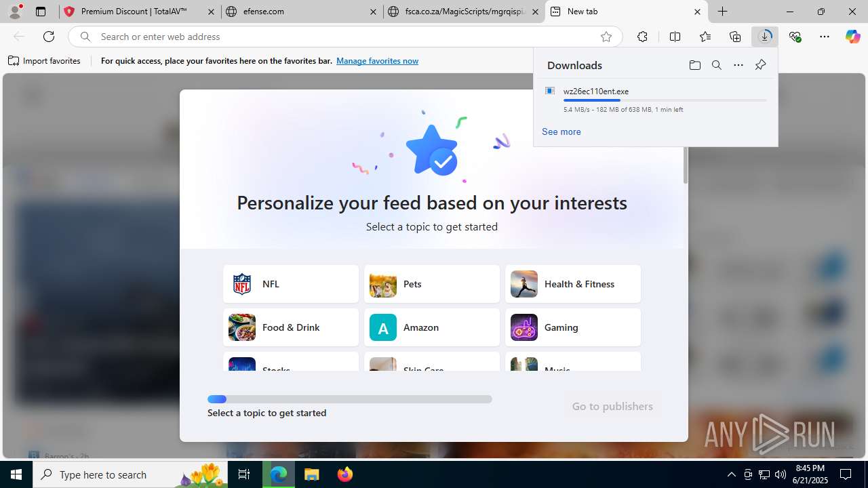Open the Windows Start menu
The height and width of the screenshot is (488, 868).
click(x=16, y=474)
